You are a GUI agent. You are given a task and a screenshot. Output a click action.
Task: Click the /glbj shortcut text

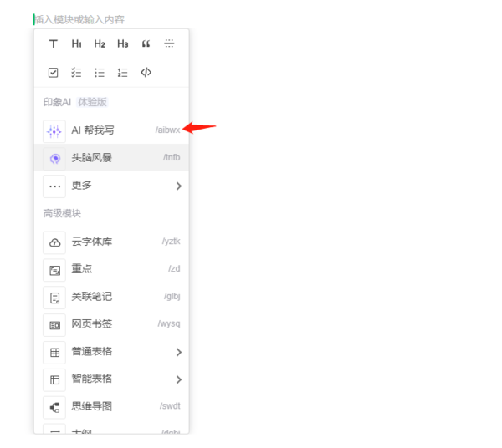pos(172,297)
